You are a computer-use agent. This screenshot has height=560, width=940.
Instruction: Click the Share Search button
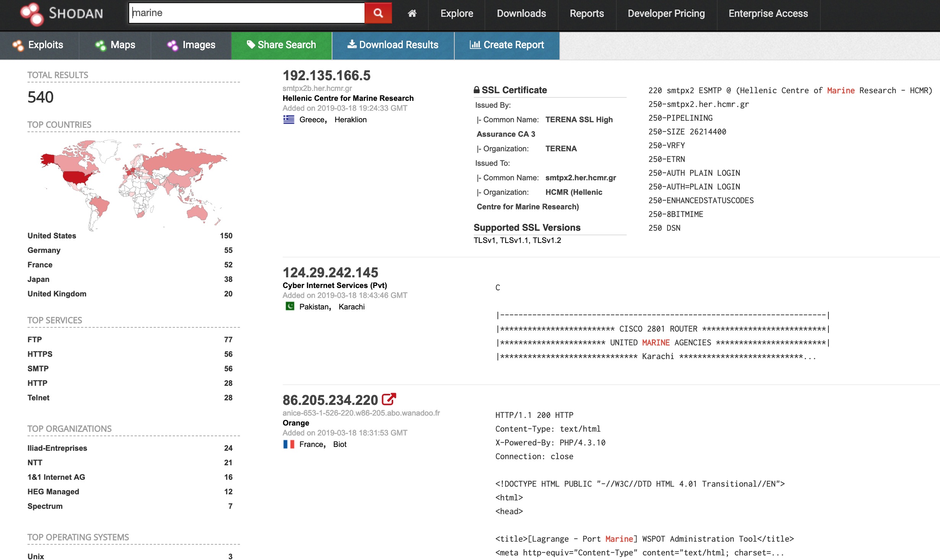coord(281,45)
